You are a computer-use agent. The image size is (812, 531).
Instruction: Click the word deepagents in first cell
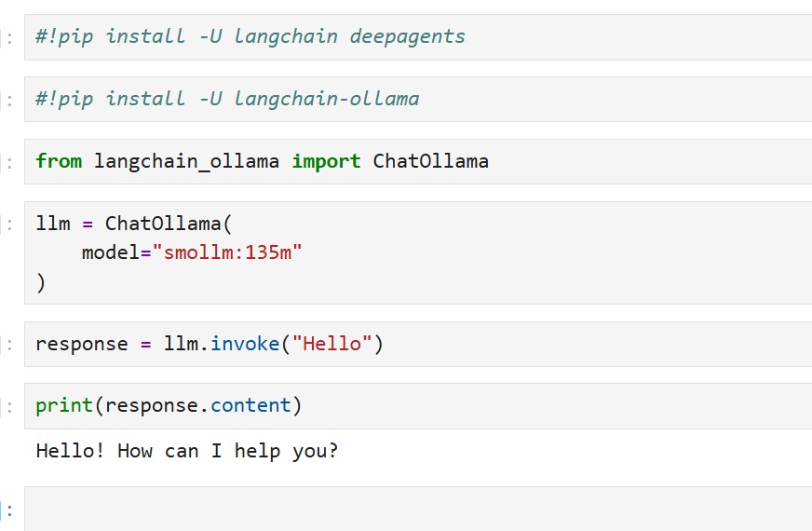[407, 37]
